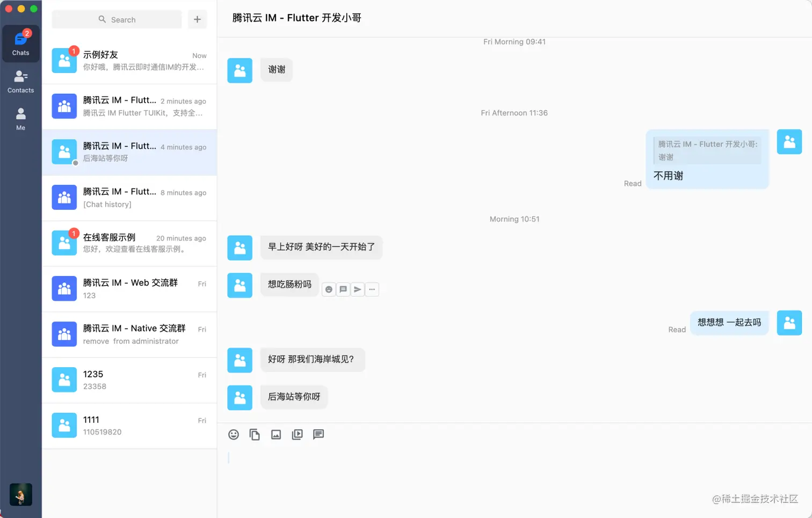This screenshot has width=812, height=518.
Task: Click own avatar beside 不用谢 message
Action: click(x=789, y=142)
